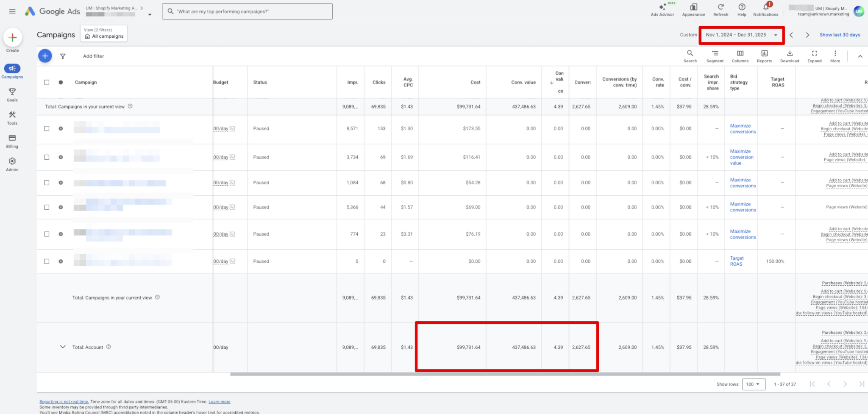
Task: Select the checkbox of the Target ROAS campaign
Action: (47, 261)
